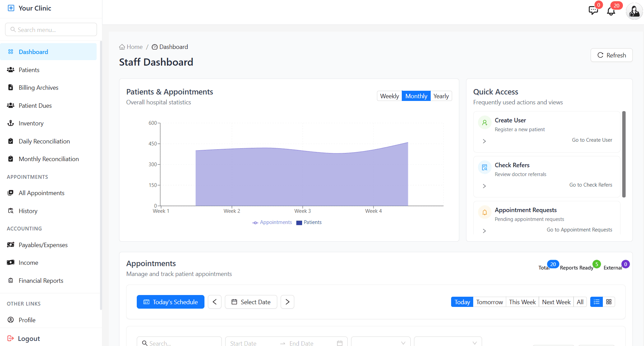Go to Daily Reconciliation

[x=44, y=141]
